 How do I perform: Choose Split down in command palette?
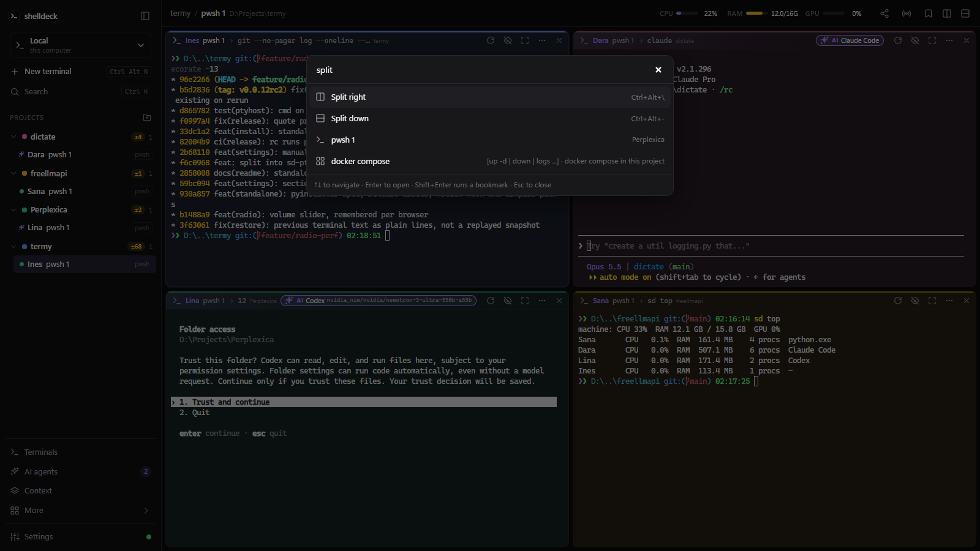490,119
